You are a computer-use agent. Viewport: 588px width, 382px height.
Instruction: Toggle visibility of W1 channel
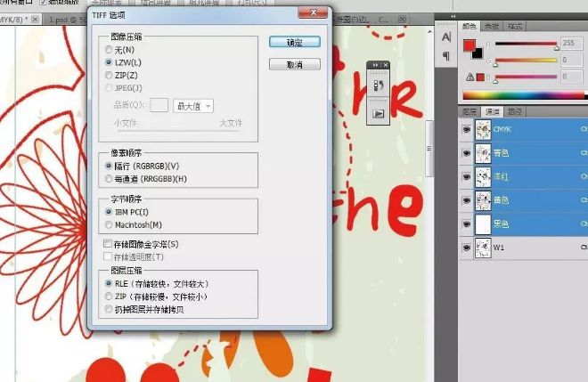tap(466, 248)
